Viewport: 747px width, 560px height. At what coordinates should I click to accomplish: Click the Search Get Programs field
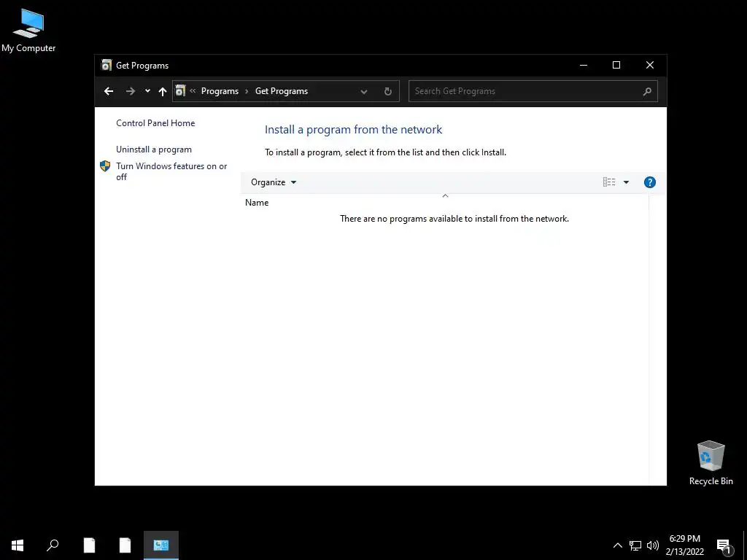(533, 91)
